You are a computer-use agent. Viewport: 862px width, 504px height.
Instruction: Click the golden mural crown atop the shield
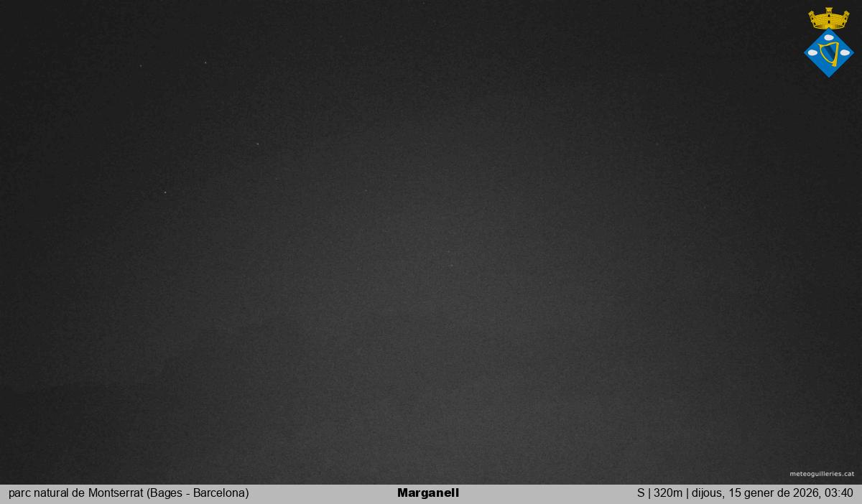coord(828,20)
